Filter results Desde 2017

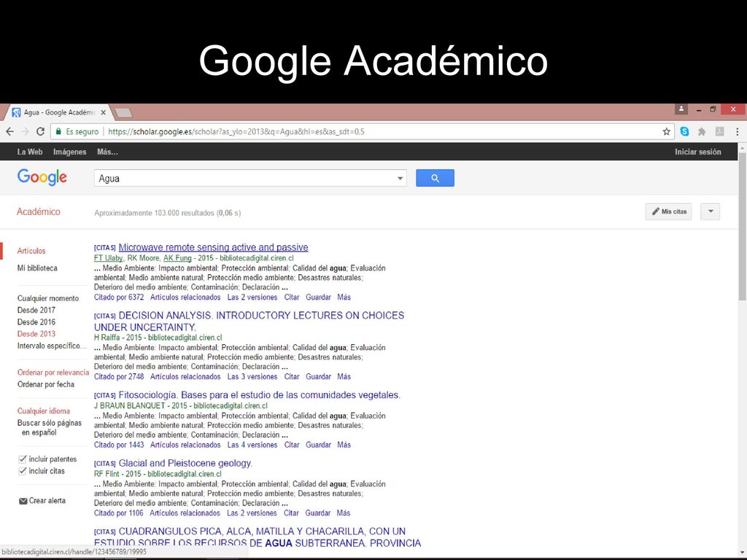tap(36, 310)
